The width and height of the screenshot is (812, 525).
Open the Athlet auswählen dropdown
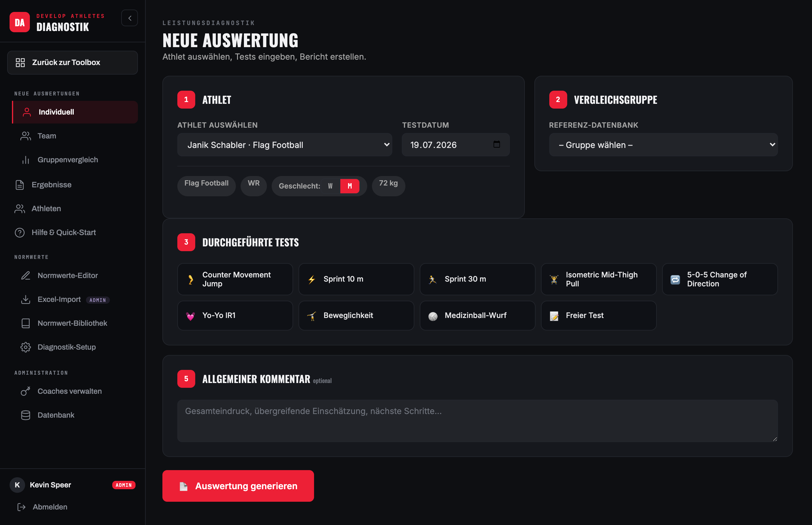coord(284,145)
